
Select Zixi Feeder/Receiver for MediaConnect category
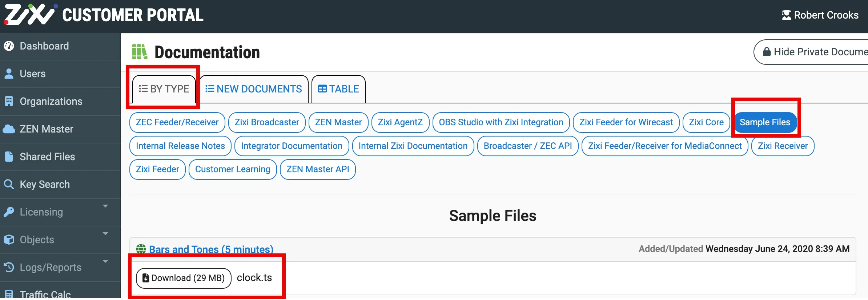(665, 146)
